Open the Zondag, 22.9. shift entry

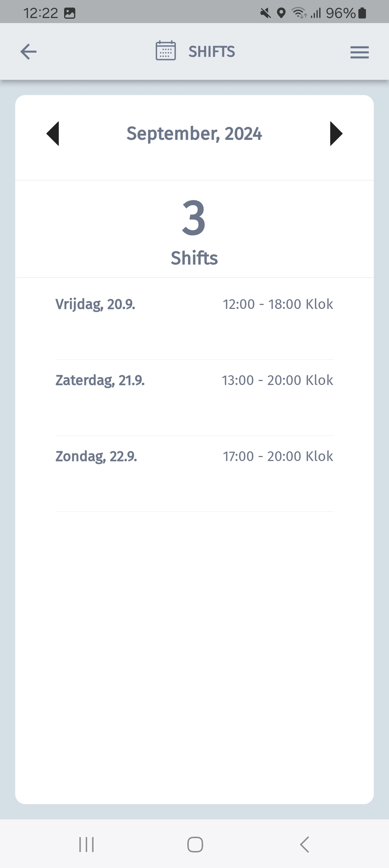click(194, 474)
